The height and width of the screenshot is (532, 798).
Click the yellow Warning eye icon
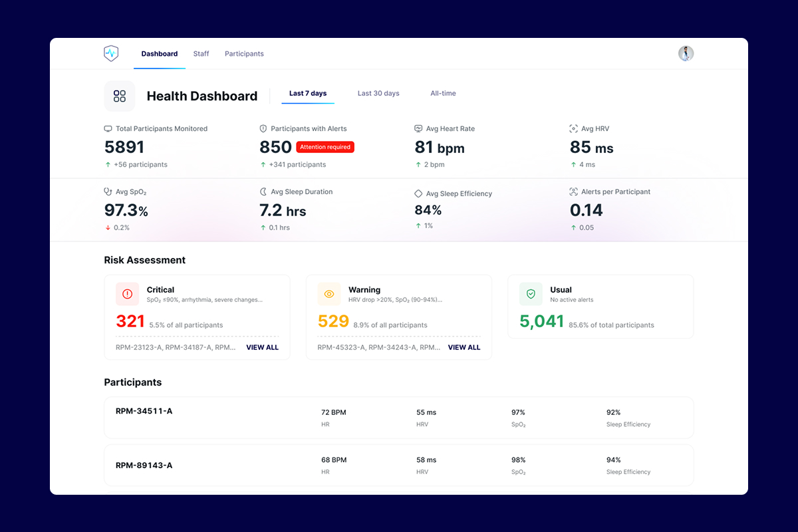(329, 294)
